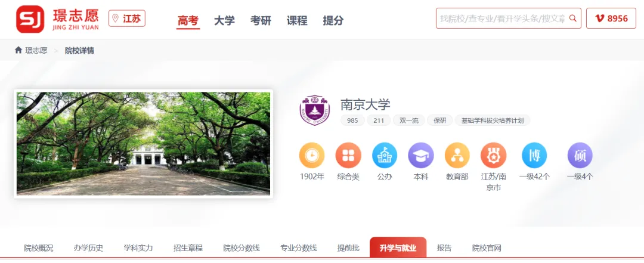Select the 升学与就业 tab
This screenshot has width=644, height=263.
398,247
